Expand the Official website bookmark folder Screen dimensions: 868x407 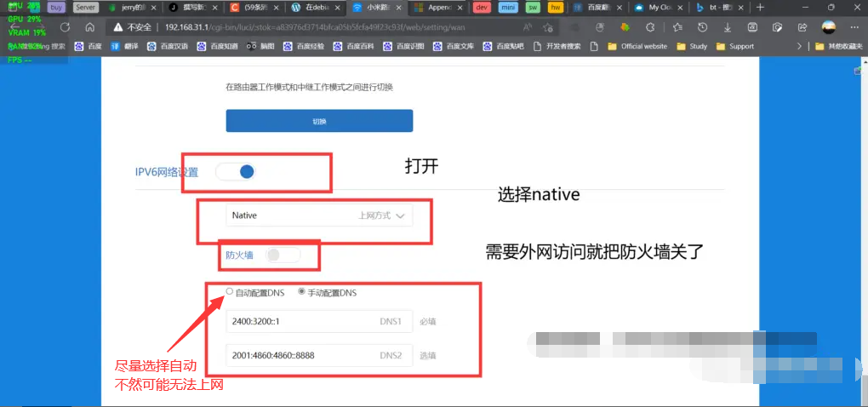pyautogui.click(x=637, y=47)
